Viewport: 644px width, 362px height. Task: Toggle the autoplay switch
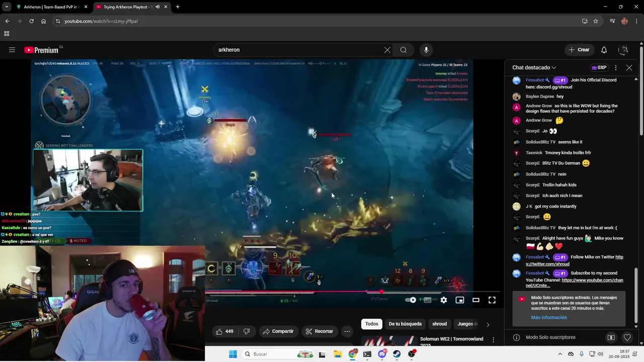(411, 300)
